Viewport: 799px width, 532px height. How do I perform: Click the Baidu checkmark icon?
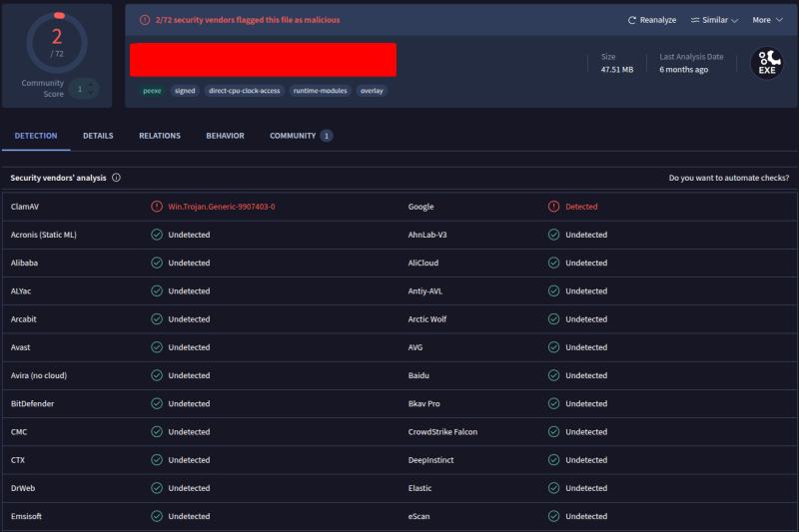553,375
